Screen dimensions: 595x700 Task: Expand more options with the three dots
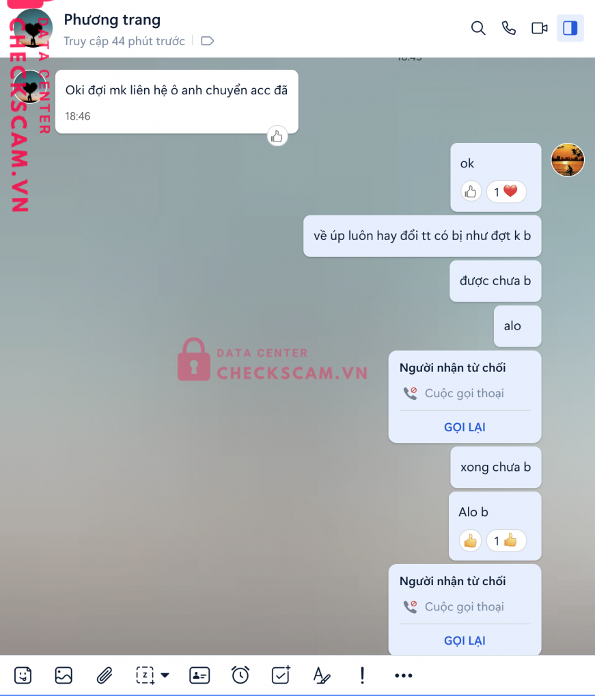(x=403, y=675)
